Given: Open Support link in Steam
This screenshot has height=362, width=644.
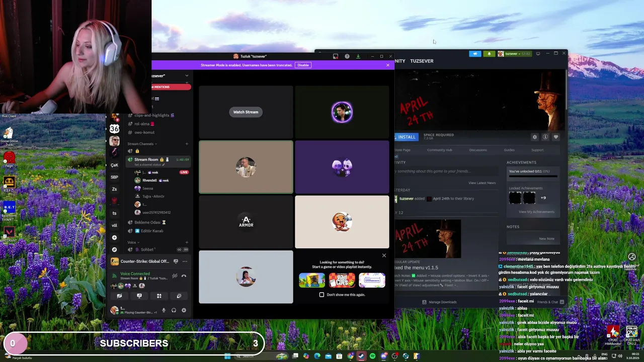Looking at the screenshot, I should pos(537,150).
